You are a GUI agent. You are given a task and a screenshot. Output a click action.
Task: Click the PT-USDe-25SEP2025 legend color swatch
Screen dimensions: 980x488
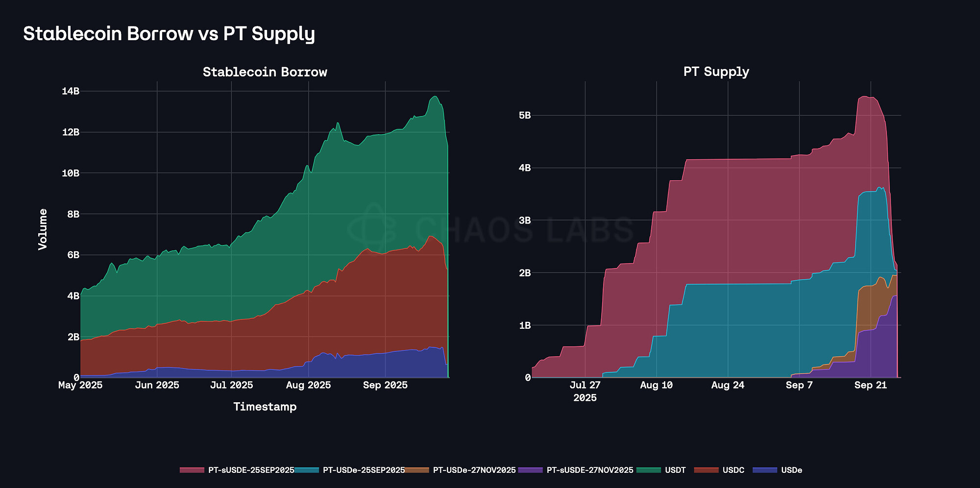pyautogui.click(x=307, y=470)
